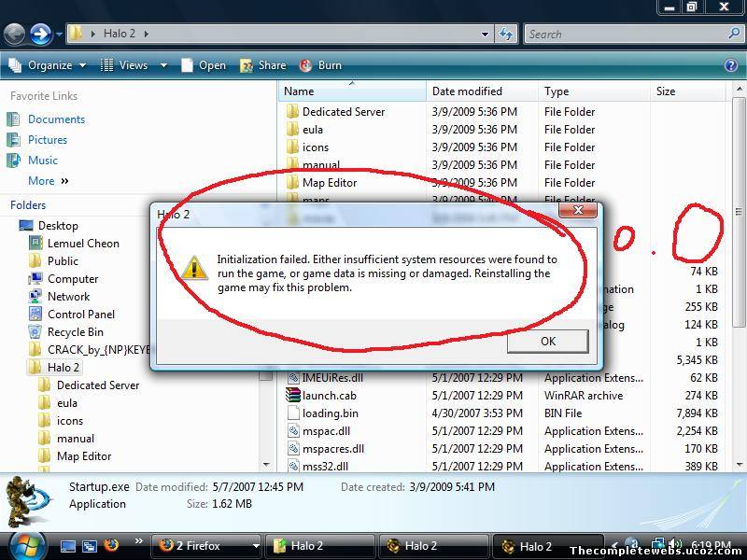Launch Firefox from Quick Launch

tap(111, 545)
